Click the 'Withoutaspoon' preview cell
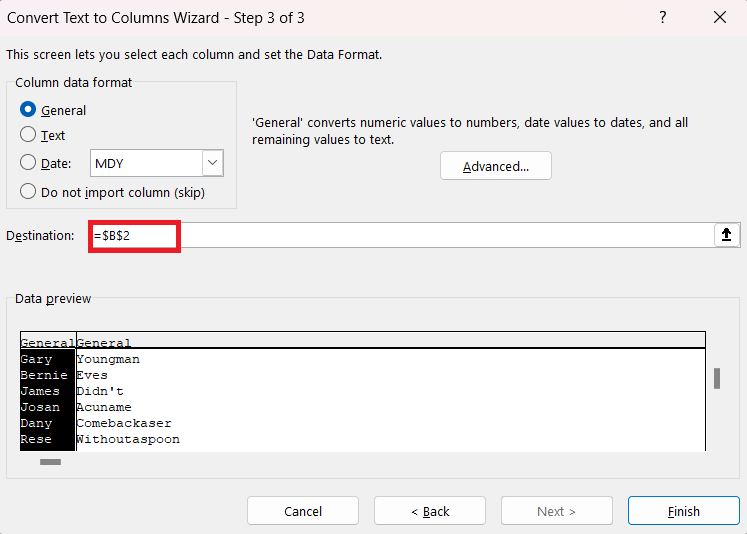Image resolution: width=747 pixels, height=534 pixels. click(x=128, y=439)
